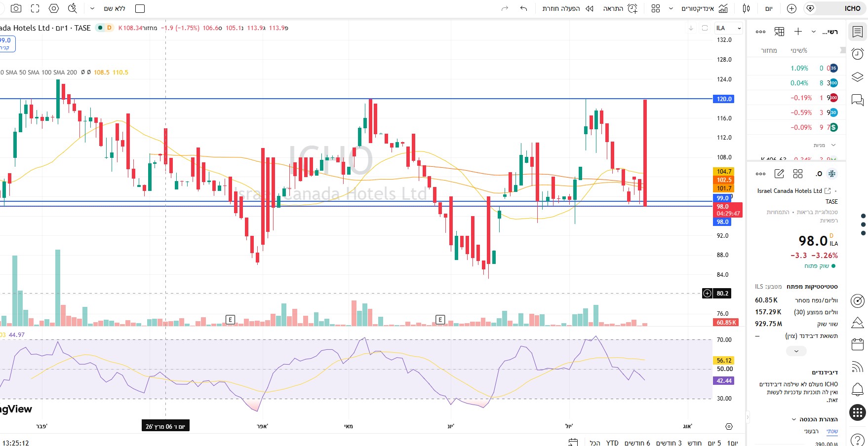Open the object tree layers icon in the sidebar
The height and width of the screenshot is (446, 868).
(858, 77)
